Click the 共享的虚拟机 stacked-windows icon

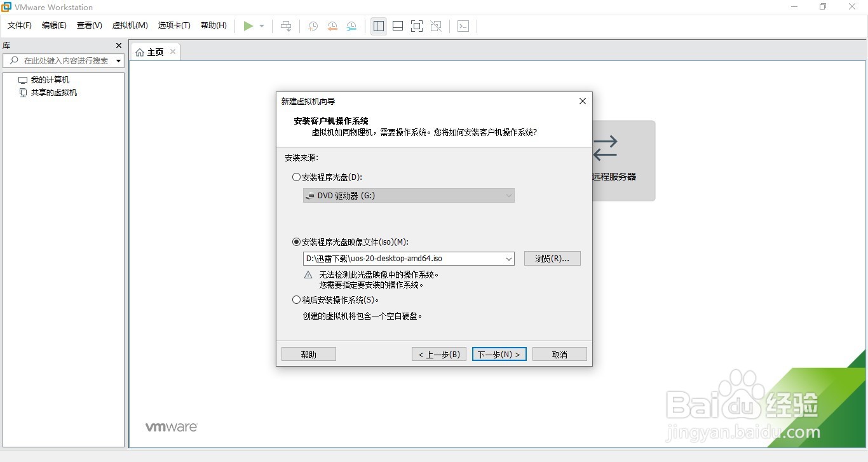coord(23,93)
